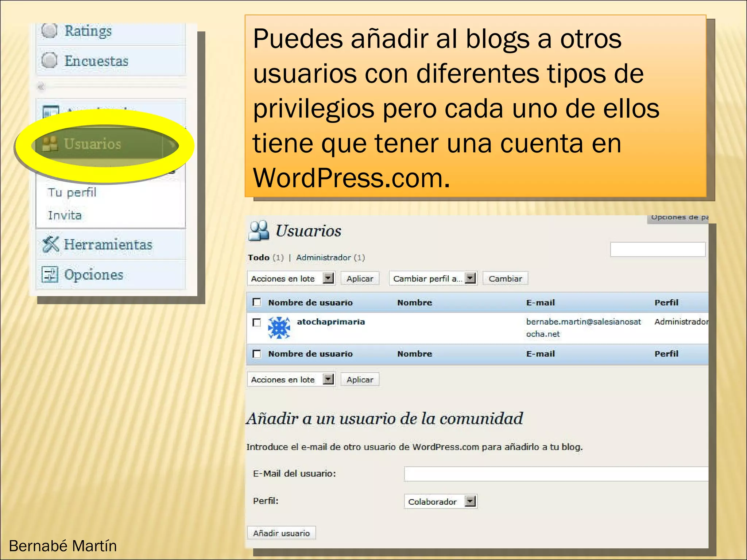Viewport: 747px width, 560px height.
Task: Click into the user search field
Action: click(x=658, y=249)
